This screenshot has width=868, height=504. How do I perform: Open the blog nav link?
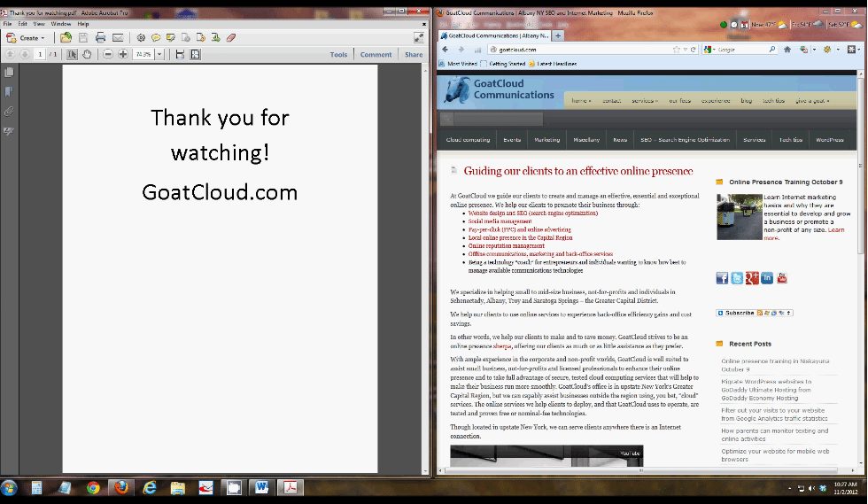[746, 101]
